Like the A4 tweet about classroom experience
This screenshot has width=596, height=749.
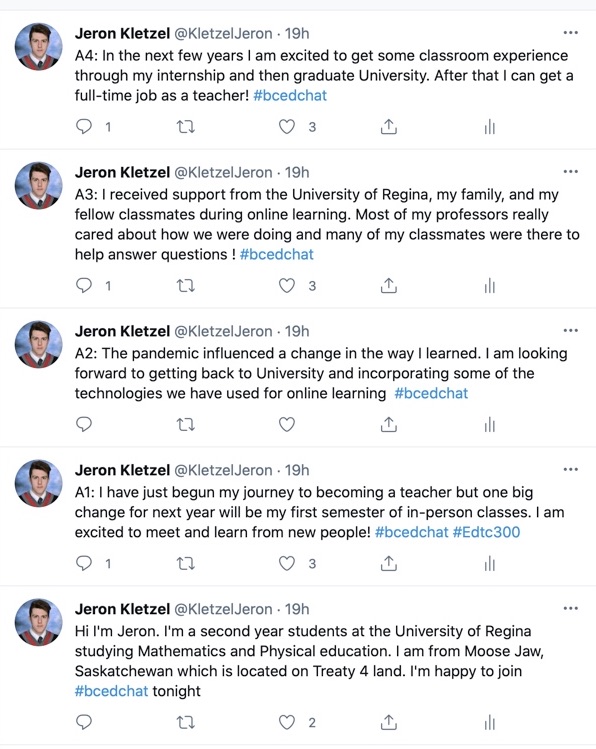click(x=287, y=127)
